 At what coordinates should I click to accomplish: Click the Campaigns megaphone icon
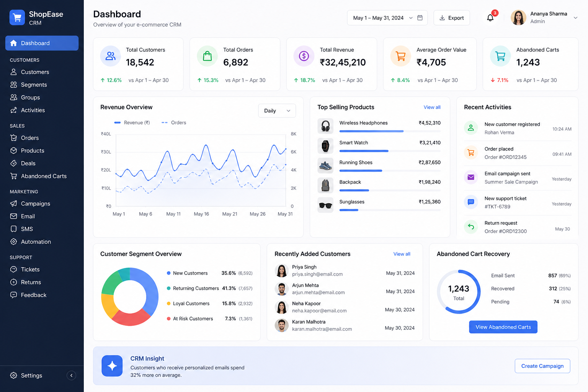pyautogui.click(x=14, y=203)
